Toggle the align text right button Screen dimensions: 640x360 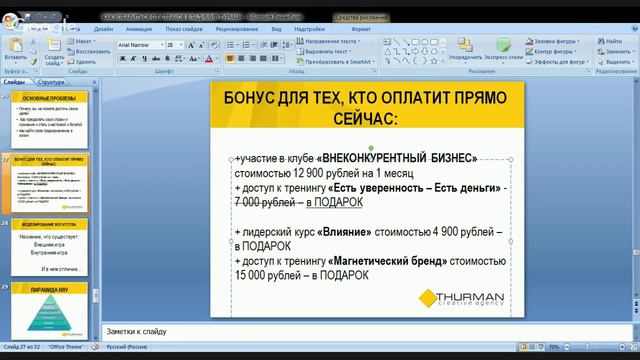[x=253, y=59]
